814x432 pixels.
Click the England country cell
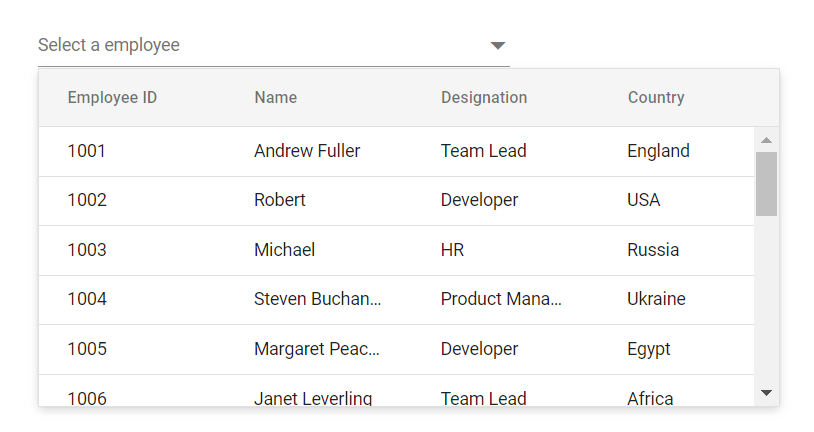click(658, 151)
